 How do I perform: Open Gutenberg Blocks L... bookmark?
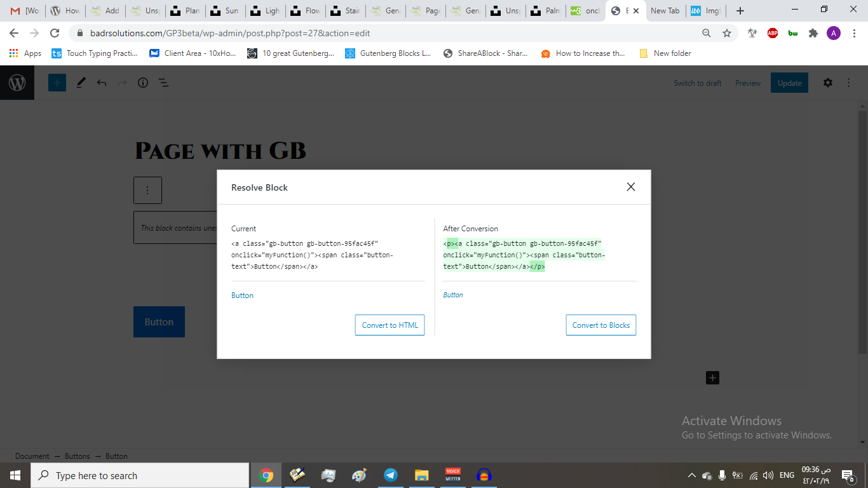coord(388,53)
